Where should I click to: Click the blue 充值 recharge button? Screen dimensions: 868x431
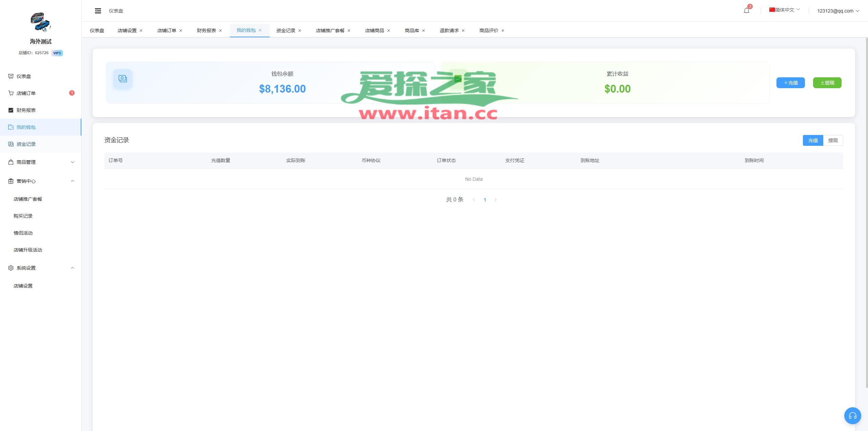click(790, 83)
